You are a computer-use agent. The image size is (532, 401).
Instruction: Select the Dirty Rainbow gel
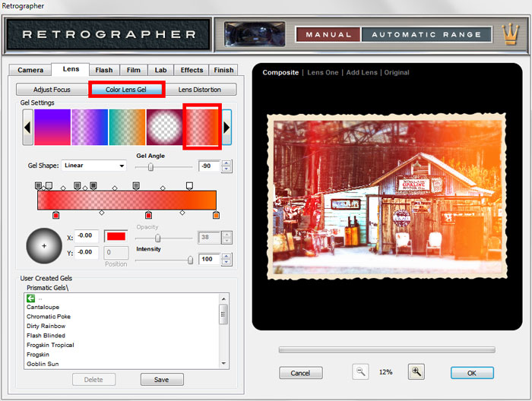pos(46,326)
